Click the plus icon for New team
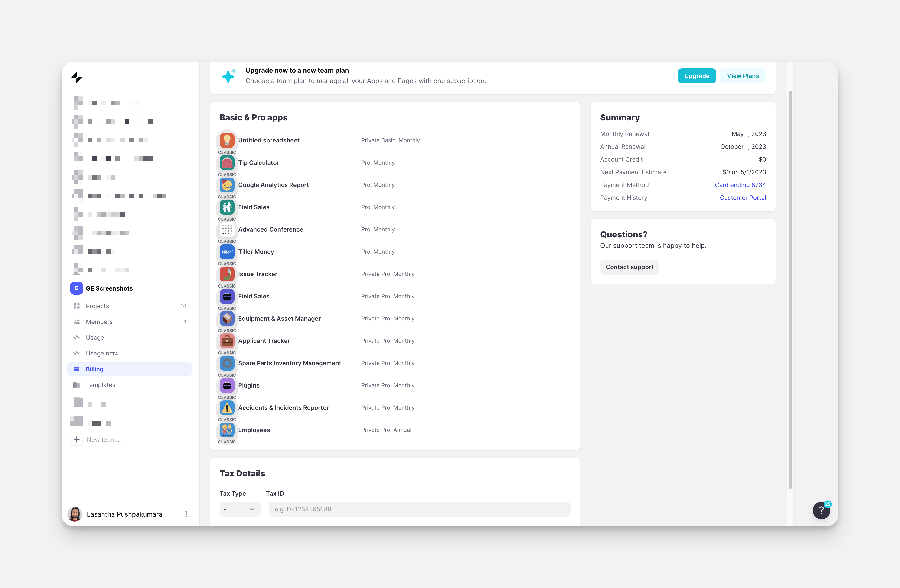 tap(77, 439)
